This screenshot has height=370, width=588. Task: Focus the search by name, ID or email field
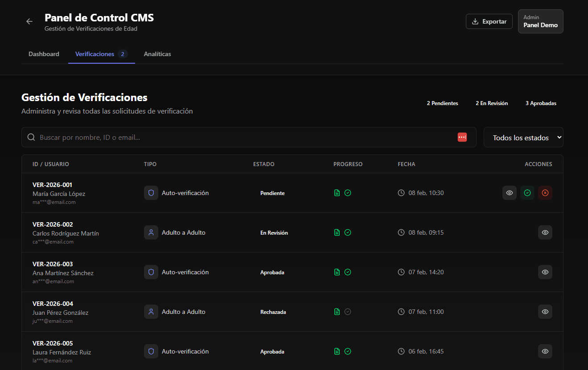(x=249, y=137)
